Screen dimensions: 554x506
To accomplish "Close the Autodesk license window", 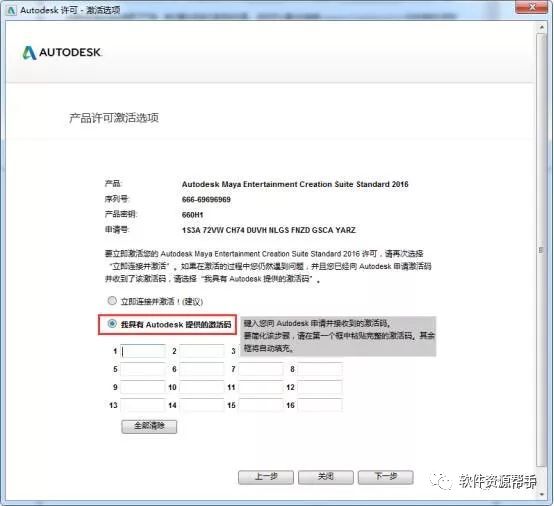I will pyautogui.click(x=532, y=7).
